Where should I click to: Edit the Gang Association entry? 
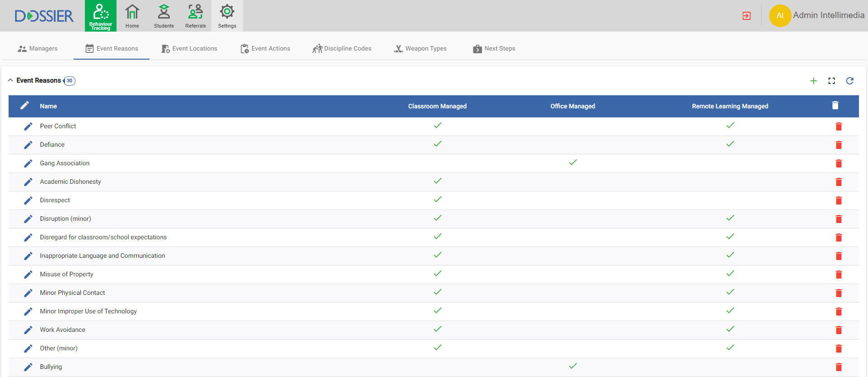tap(28, 163)
